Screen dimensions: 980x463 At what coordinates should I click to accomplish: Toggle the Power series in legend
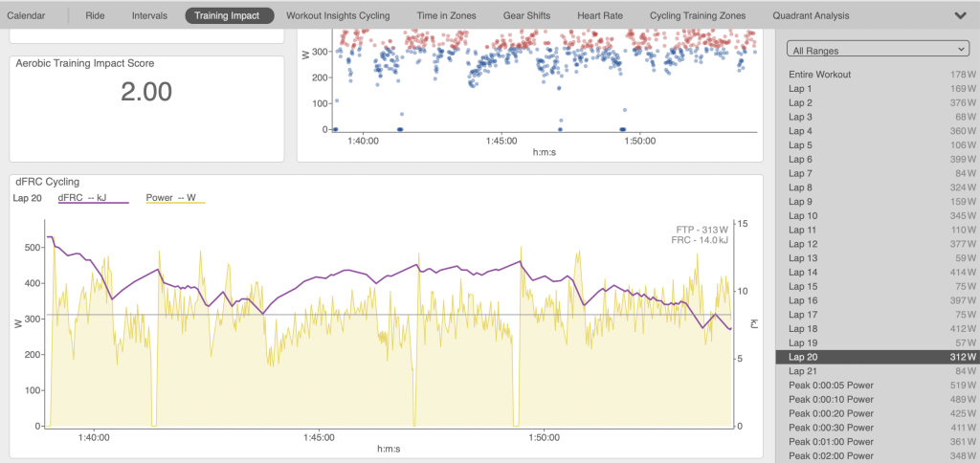coord(175,199)
